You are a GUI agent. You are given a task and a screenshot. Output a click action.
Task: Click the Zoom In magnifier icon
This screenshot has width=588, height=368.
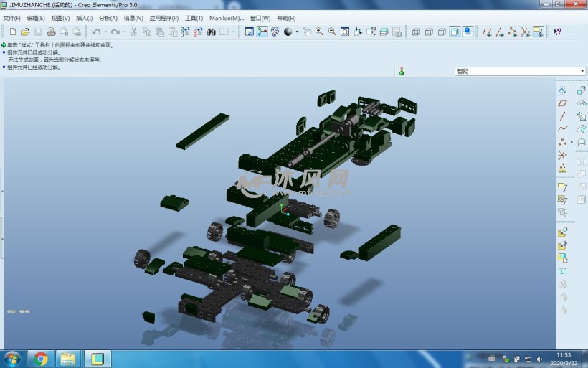point(319,32)
